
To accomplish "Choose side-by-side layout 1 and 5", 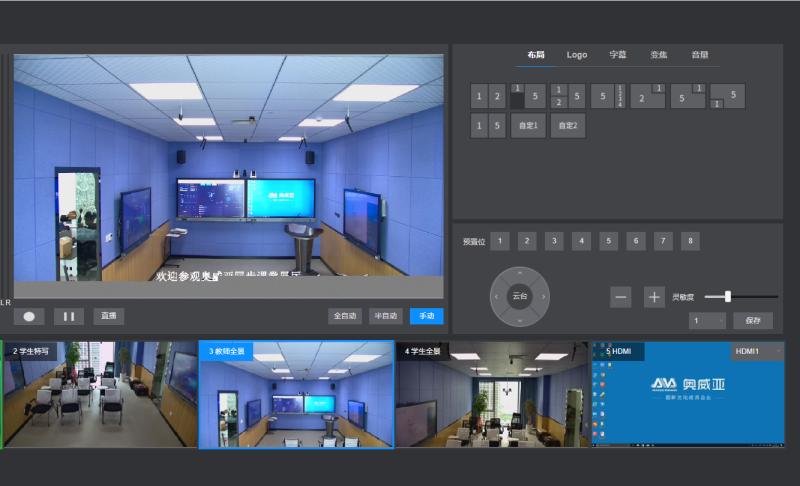I will 488,126.
